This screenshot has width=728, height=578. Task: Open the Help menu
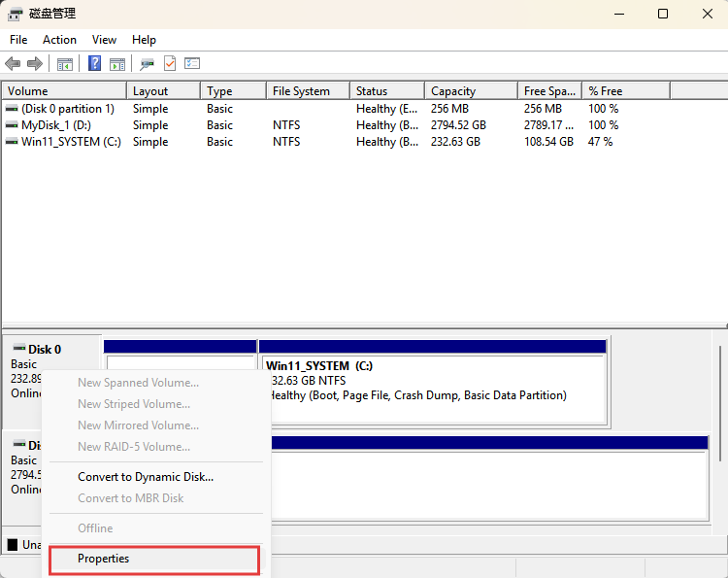(x=144, y=40)
